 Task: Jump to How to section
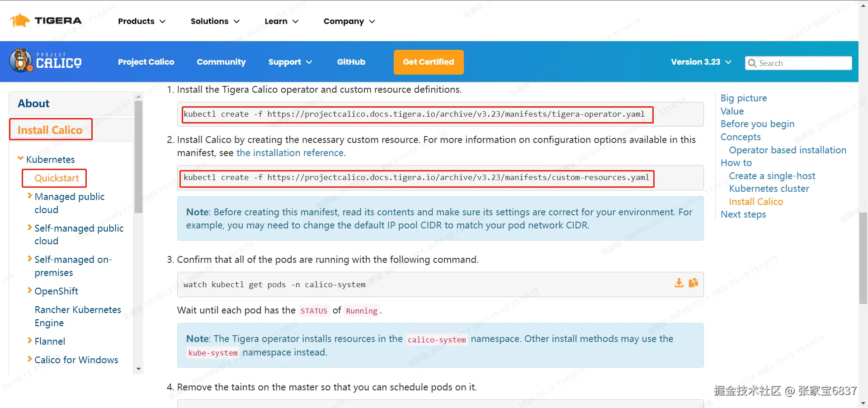tap(736, 163)
